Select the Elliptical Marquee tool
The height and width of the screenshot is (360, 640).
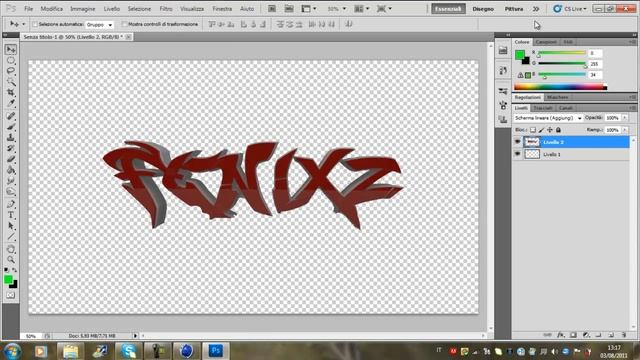tap(11, 60)
